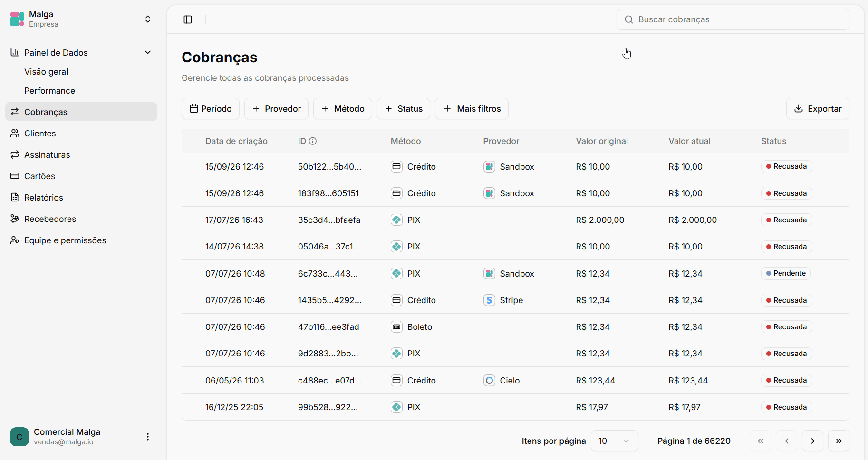Go to Clientes section
868x460 pixels.
coord(40,134)
